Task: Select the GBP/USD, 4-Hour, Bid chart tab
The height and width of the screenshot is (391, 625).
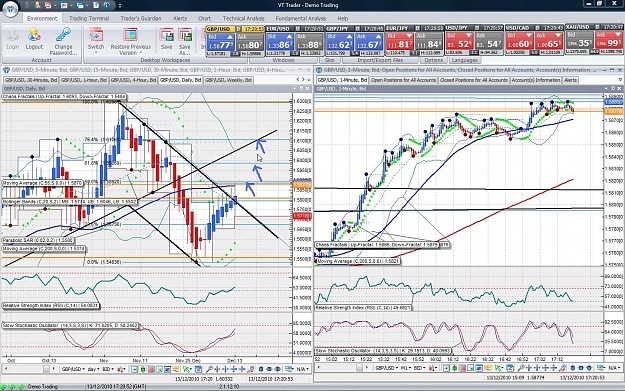Action: coord(133,80)
